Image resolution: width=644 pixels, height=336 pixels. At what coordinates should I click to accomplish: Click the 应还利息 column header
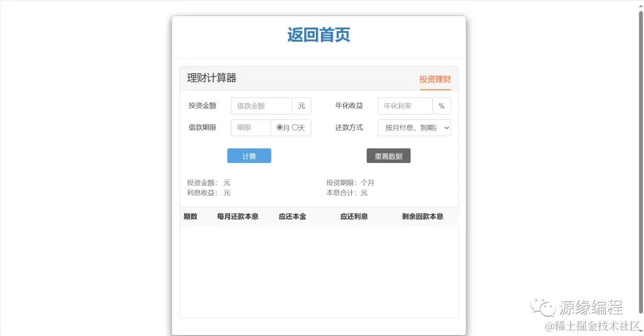354,217
